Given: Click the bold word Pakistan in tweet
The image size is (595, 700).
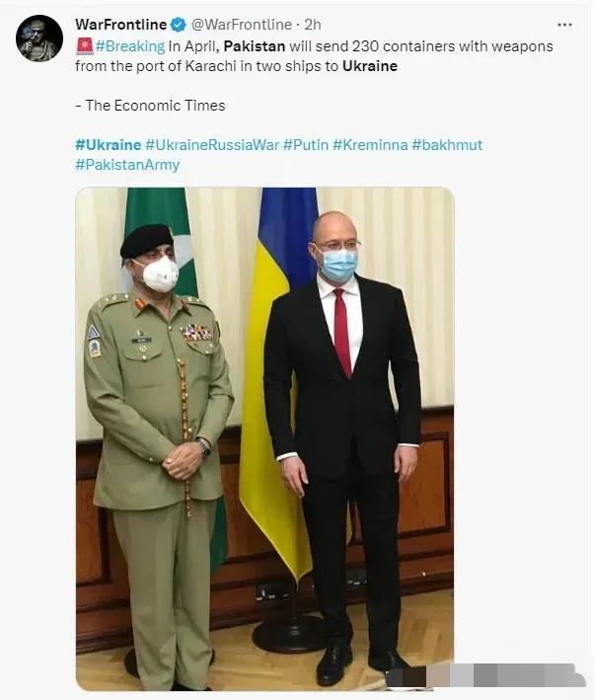Looking at the screenshot, I should click(255, 46).
